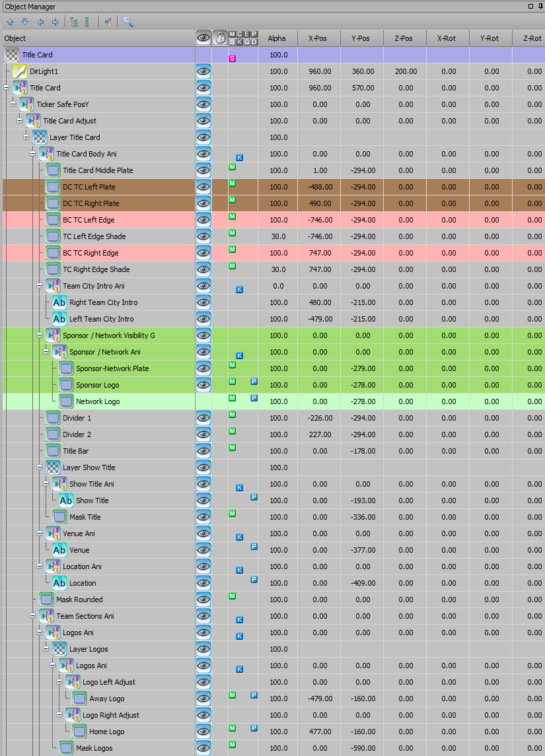This screenshot has height=756, width=545.
Task: Click the M badge on Mask Rounded row
Action: pyautogui.click(x=232, y=596)
